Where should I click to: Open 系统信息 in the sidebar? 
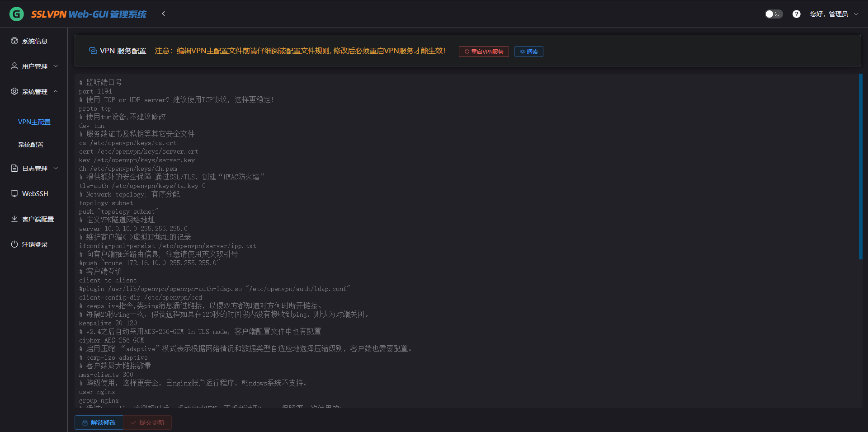[x=34, y=41]
